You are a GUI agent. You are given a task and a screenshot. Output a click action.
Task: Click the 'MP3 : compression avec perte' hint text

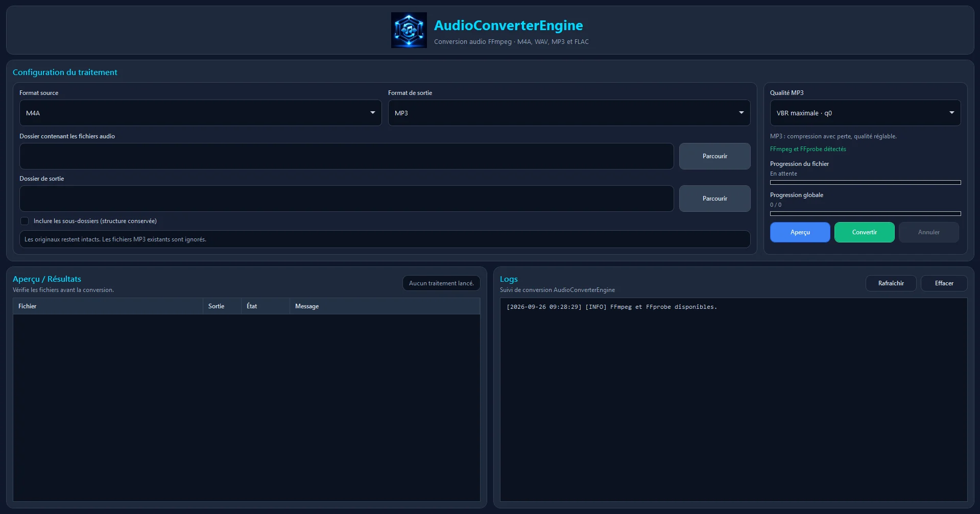(833, 136)
